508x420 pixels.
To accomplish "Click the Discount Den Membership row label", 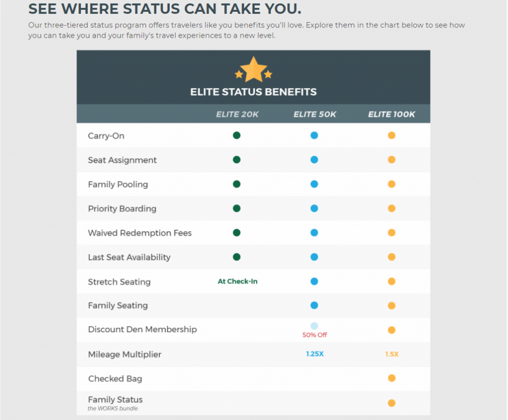I will 142,329.
